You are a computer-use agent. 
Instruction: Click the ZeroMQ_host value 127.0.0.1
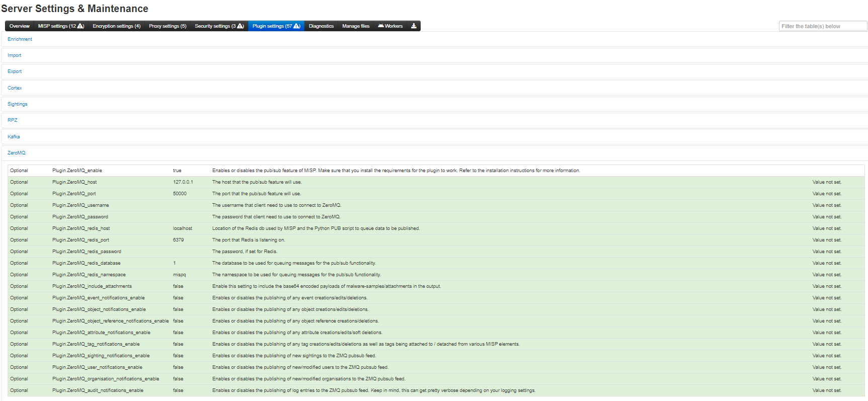coord(183,182)
